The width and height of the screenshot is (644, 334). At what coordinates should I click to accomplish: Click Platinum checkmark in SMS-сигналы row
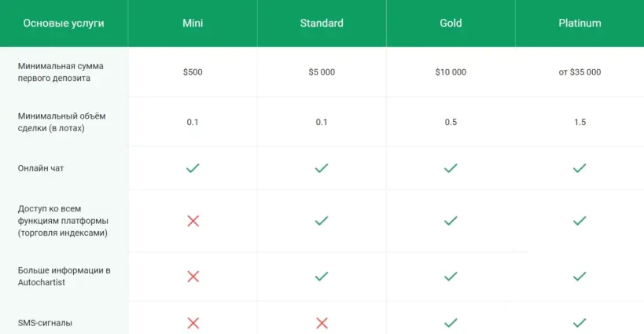point(580,323)
